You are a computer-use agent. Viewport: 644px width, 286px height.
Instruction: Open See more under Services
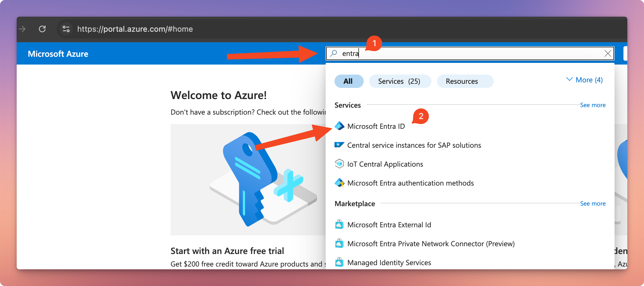[593, 105]
